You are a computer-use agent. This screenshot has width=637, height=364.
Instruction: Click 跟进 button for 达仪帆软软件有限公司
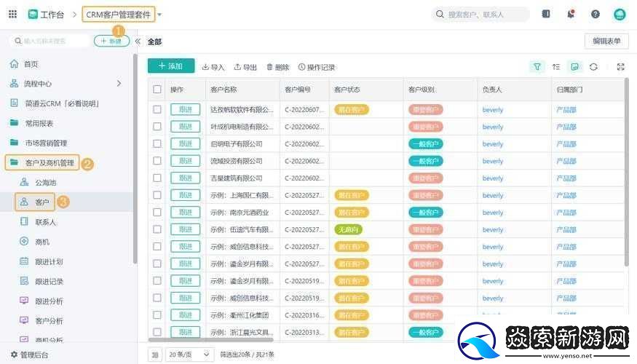click(185, 109)
